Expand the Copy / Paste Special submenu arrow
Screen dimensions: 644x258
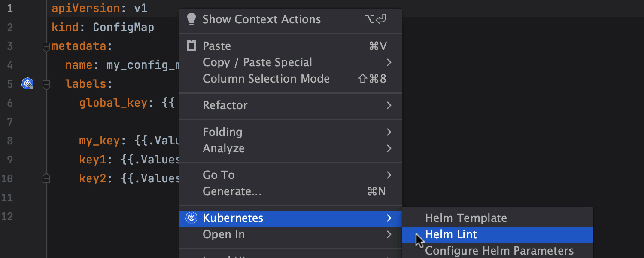[389, 62]
